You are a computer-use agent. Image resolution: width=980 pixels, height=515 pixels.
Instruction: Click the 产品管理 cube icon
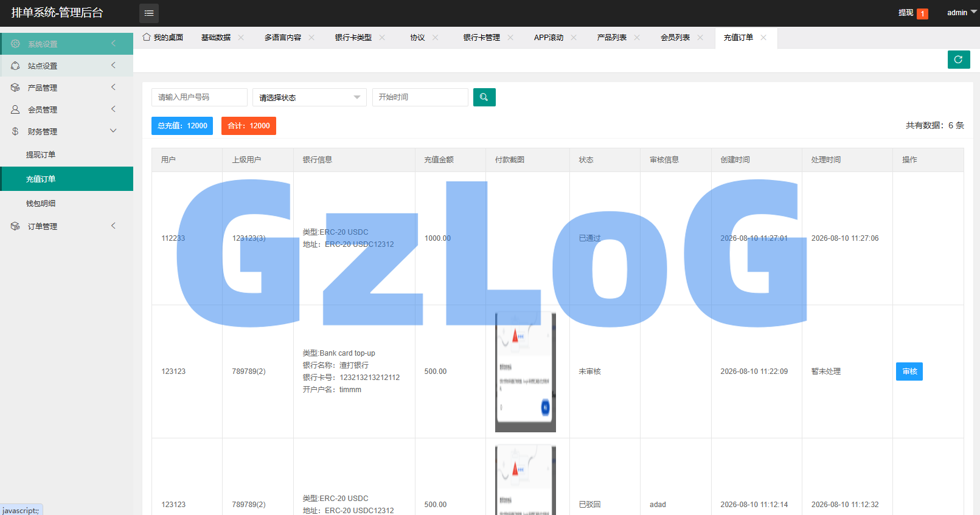pyautogui.click(x=15, y=88)
